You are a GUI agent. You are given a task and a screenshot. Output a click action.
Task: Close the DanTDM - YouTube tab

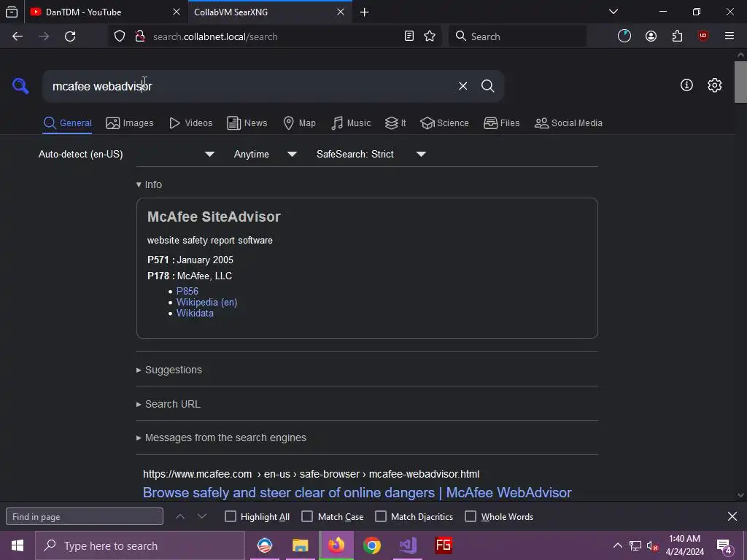(177, 12)
